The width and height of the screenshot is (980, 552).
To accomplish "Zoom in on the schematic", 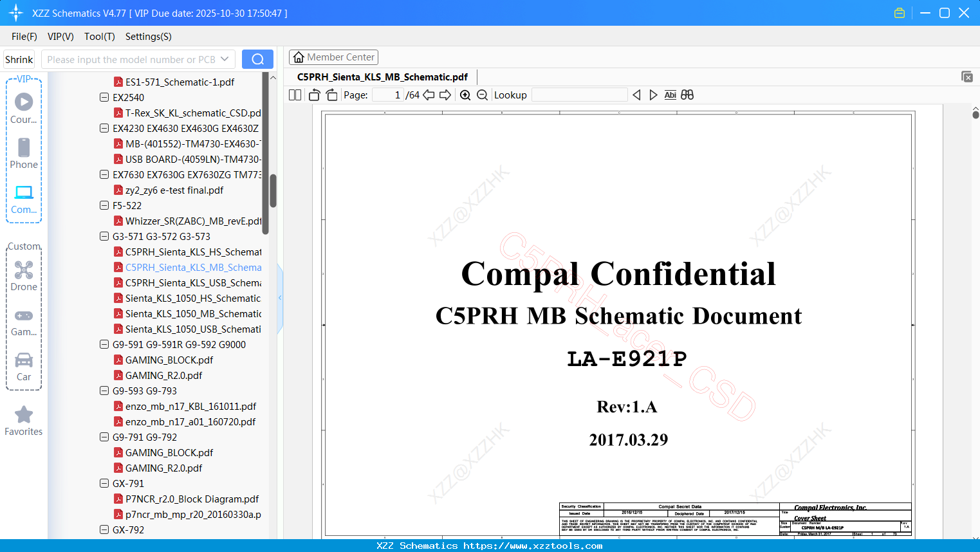I will tap(465, 95).
